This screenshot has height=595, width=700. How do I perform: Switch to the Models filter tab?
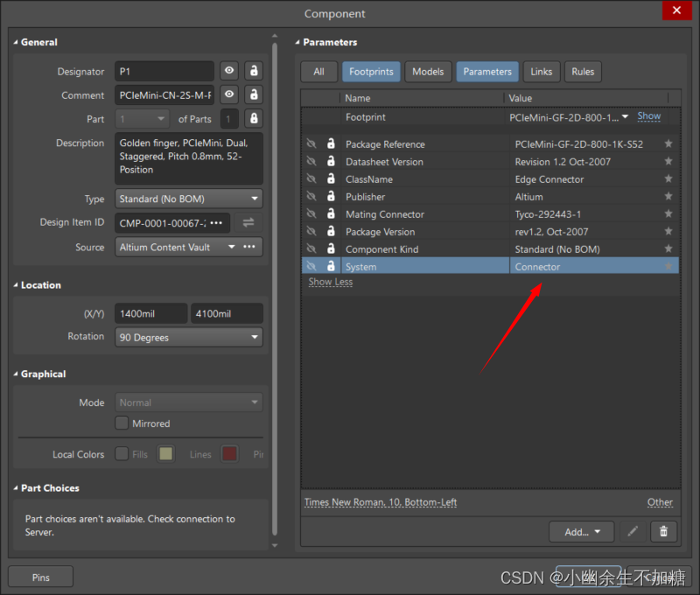coord(428,72)
